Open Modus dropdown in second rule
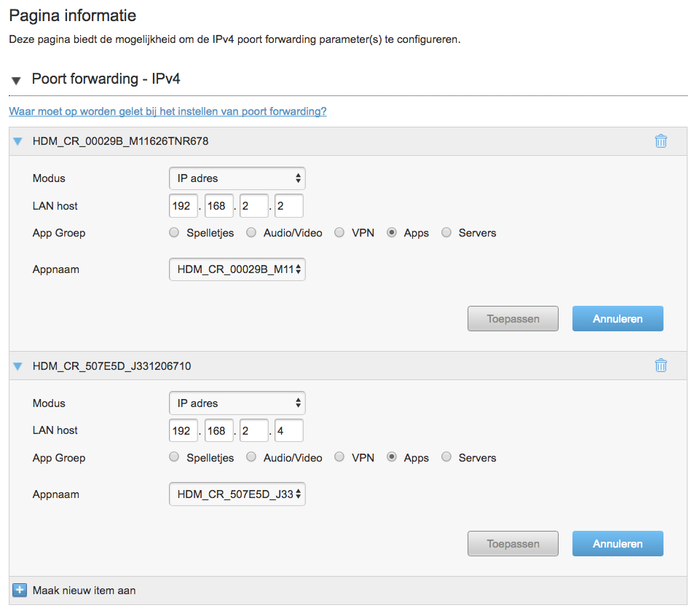This screenshot has height=616, width=697. pyautogui.click(x=237, y=403)
